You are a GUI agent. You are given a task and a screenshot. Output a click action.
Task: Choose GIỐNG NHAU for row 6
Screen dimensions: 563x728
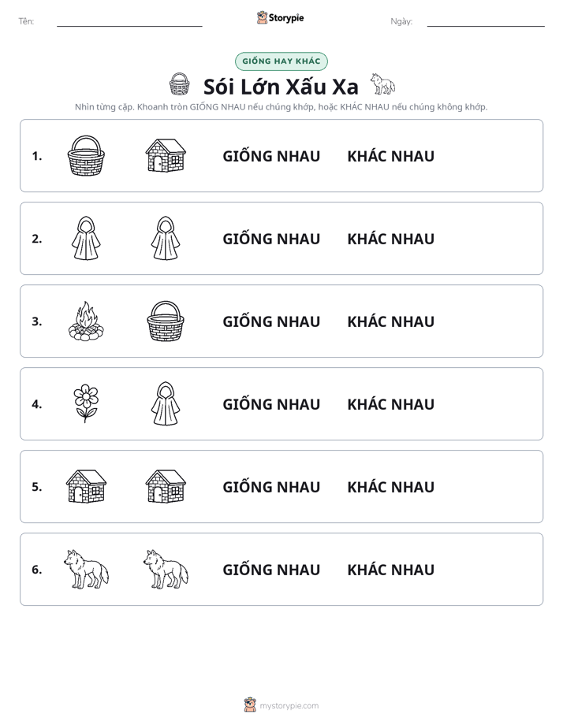click(x=271, y=569)
